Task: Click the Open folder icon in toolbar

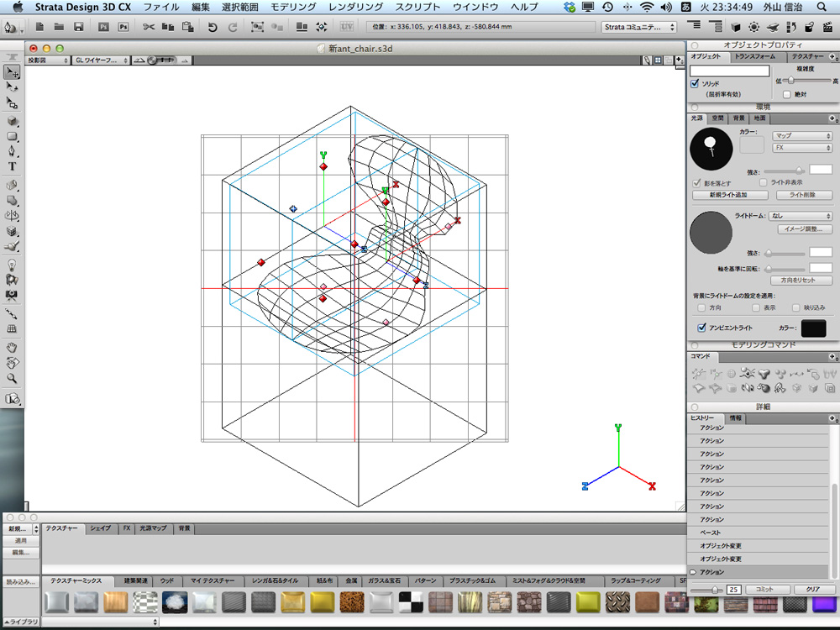Action: coord(59,27)
